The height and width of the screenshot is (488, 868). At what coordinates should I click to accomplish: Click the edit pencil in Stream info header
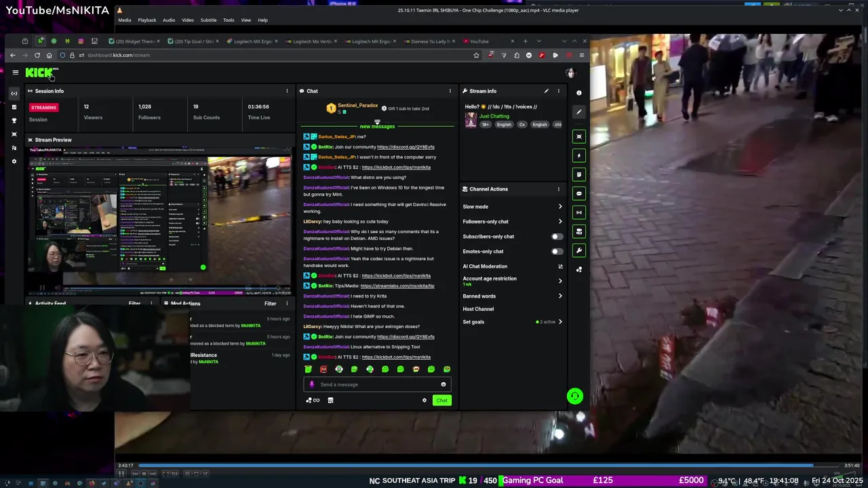(x=546, y=91)
